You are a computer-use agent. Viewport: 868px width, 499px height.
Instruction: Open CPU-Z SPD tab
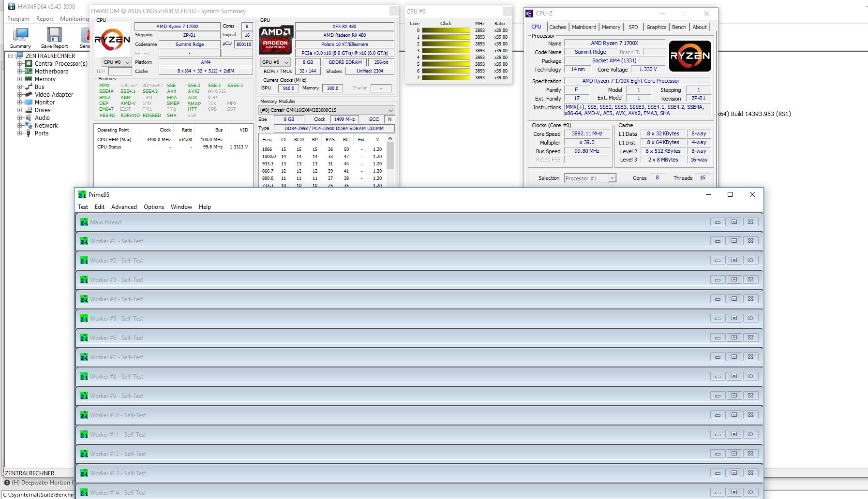[633, 27]
